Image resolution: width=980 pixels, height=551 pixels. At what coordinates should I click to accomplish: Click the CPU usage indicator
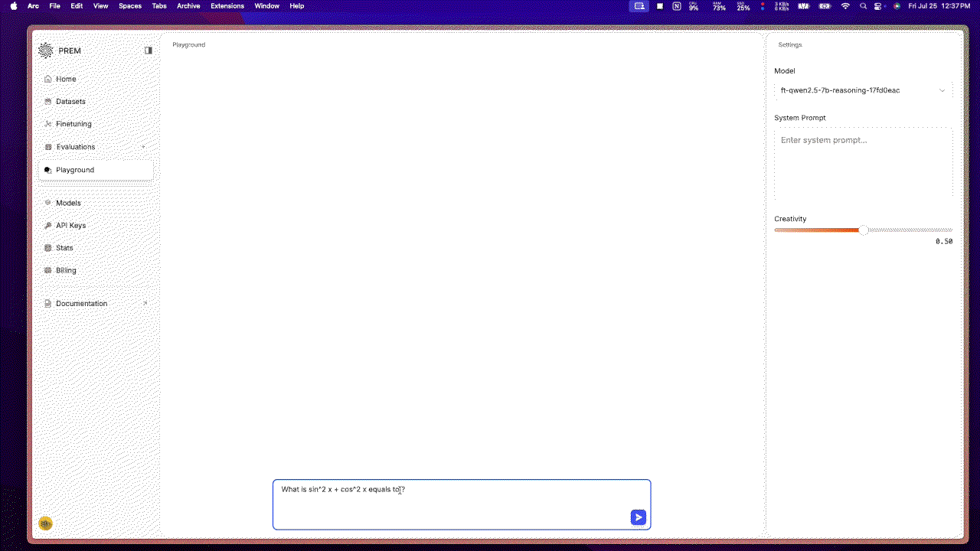tap(694, 6)
